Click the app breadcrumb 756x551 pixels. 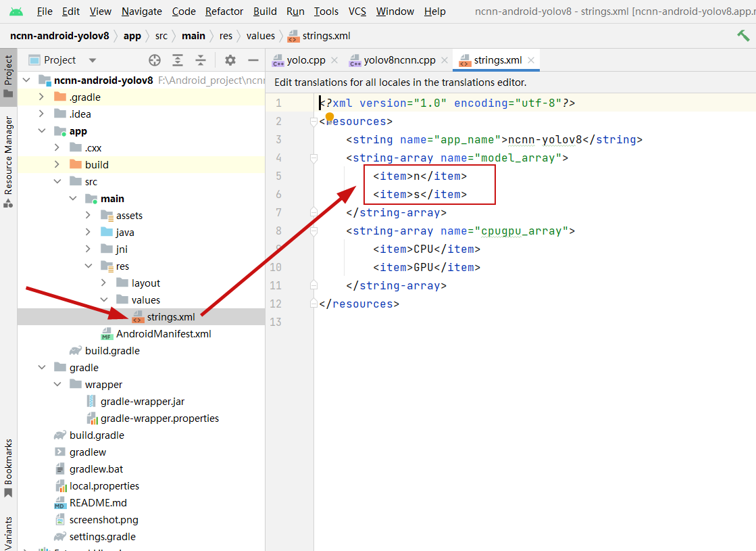coord(132,36)
